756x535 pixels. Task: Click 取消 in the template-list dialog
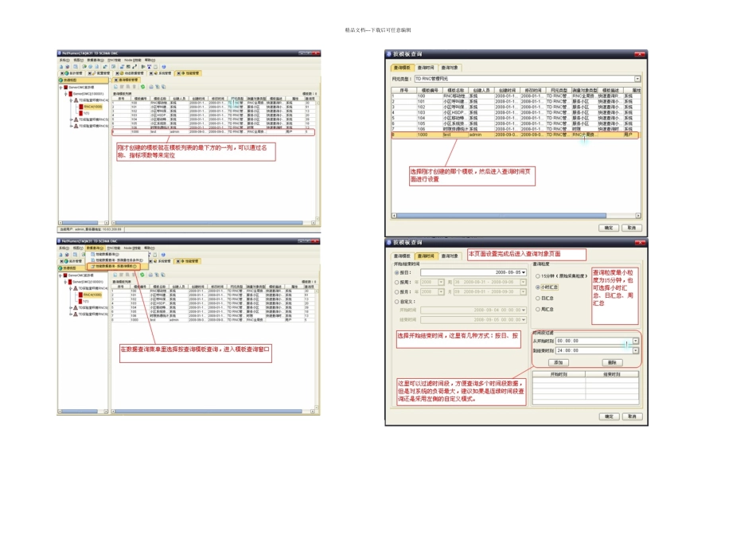click(x=632, y=228)
